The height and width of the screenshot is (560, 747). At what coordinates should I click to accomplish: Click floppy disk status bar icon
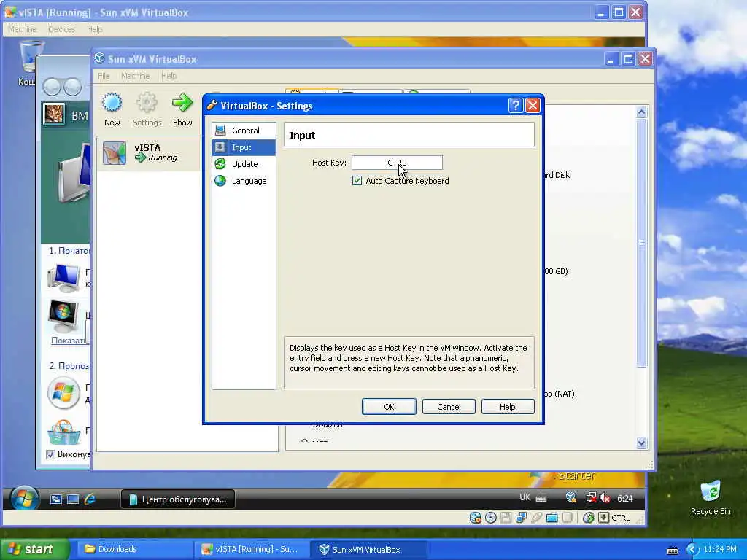[506, 518]
